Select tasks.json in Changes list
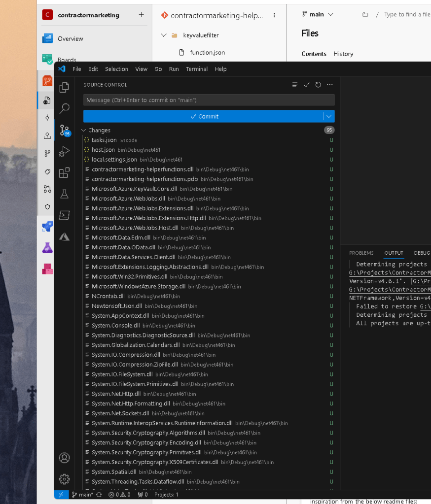Image resolution: width=431 pixels, height=504 pixels. (209, 140)
